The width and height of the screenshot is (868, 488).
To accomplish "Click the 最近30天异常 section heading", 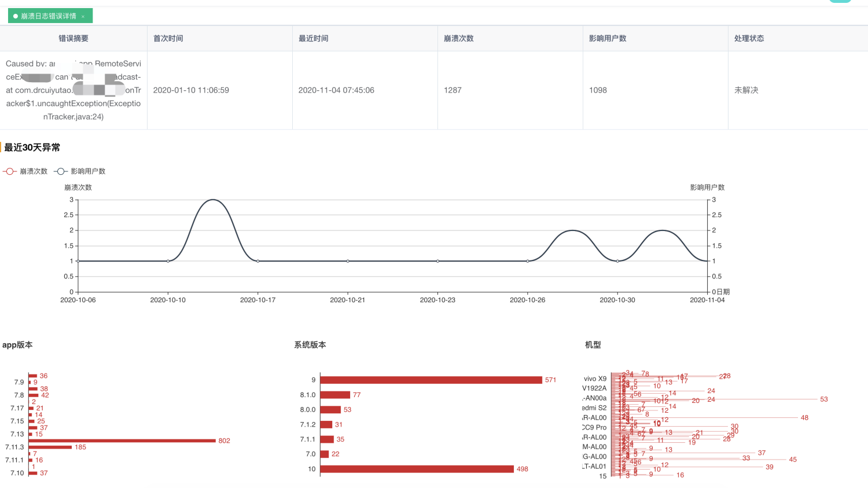I will click(x=32, y=148).
